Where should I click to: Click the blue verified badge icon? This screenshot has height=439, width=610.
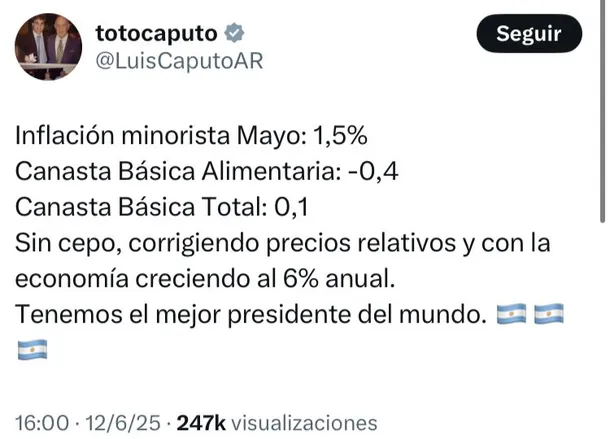[x=234, y=32]
